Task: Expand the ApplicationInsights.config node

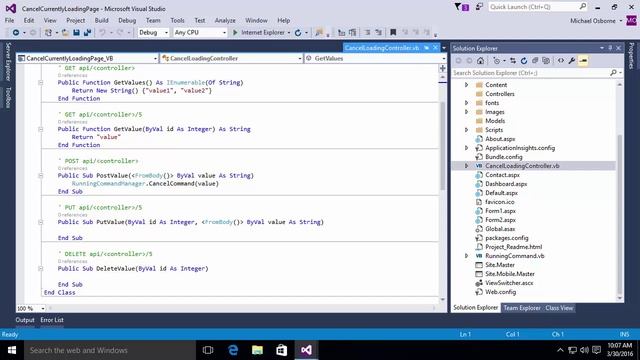Action: tap(467, 148)
